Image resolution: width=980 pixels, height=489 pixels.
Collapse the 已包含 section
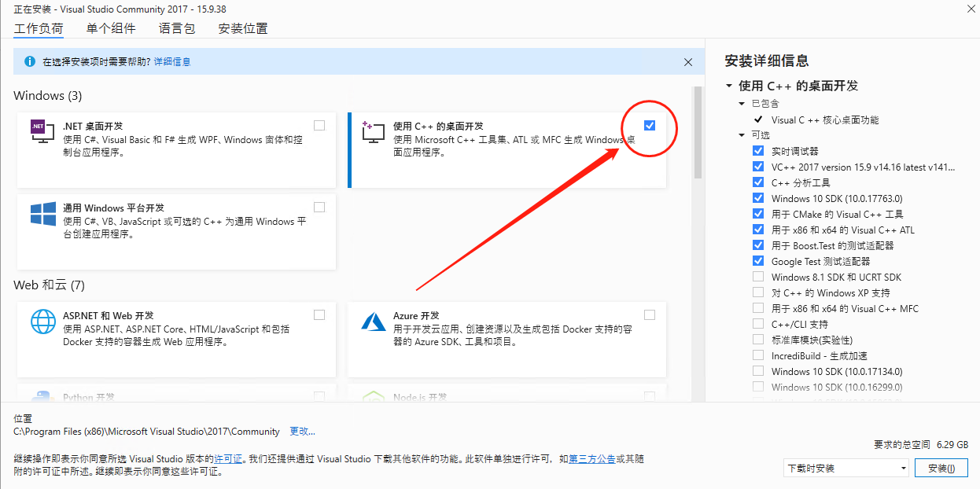tap(742, 104)
